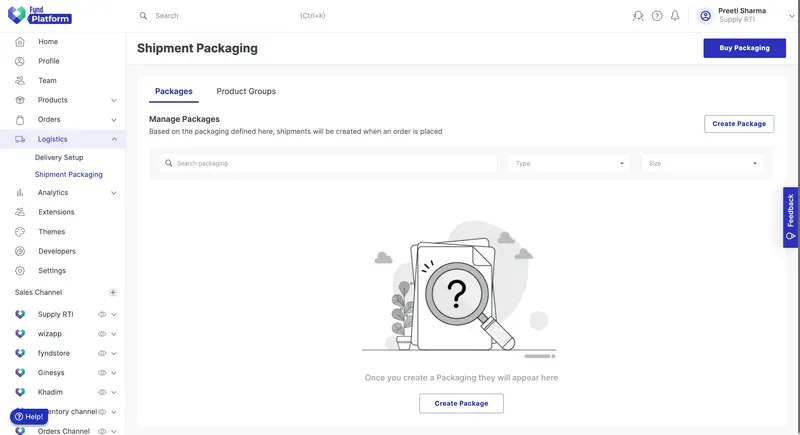Open the support headset icon
Screen dimensions: 800x435
(x=638, y=16)
